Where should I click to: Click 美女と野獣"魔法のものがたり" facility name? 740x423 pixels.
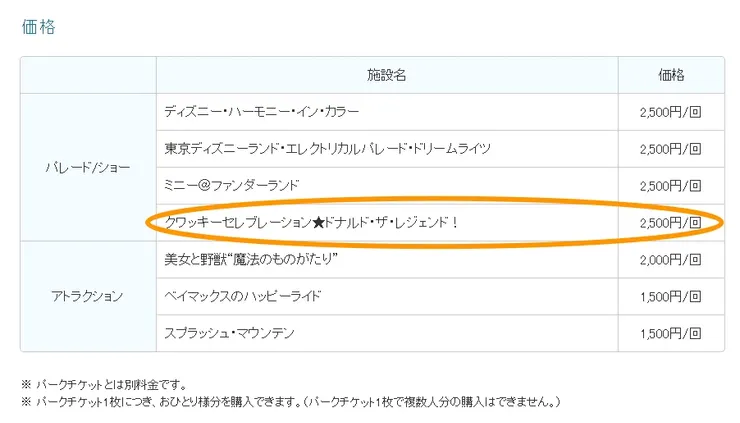pos(254,259)
